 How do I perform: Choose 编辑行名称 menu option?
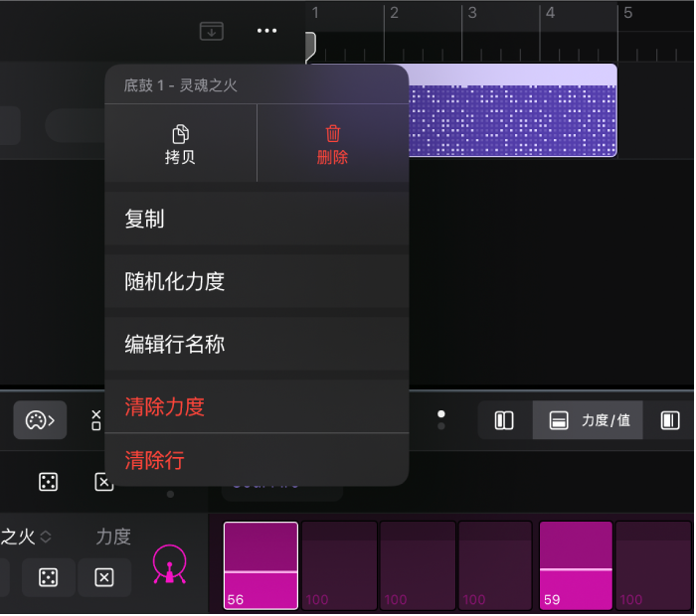(x=257, y=344)
